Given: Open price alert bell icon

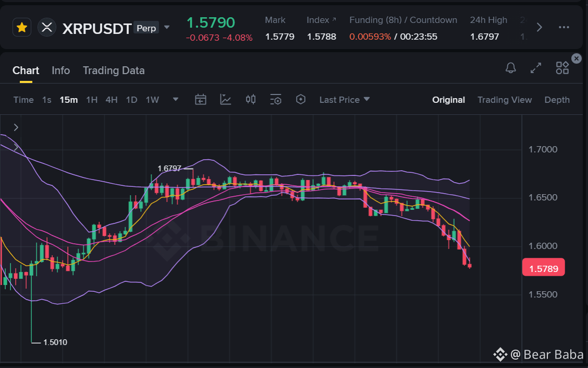Looking at the screenshot, I should point(511,68).
